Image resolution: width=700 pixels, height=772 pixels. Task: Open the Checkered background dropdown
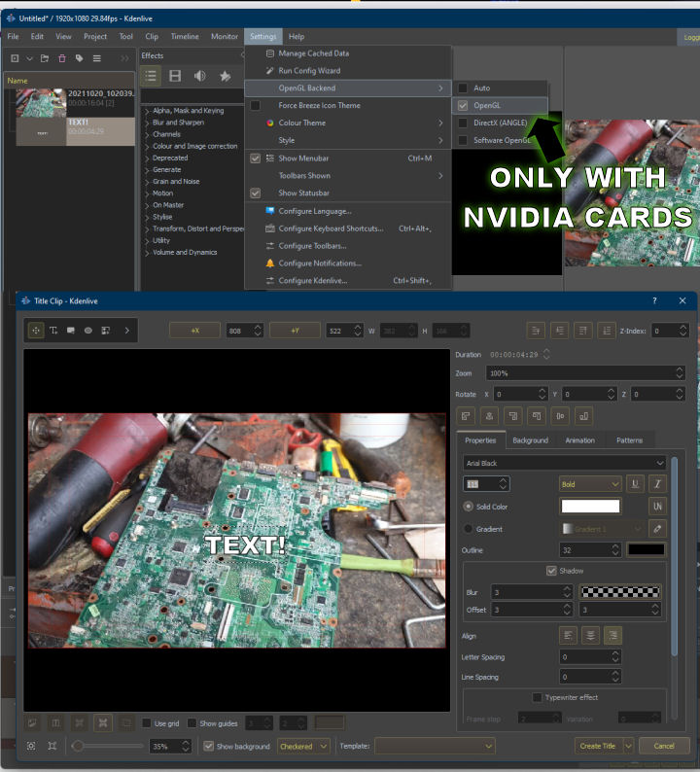click(303, 746)
